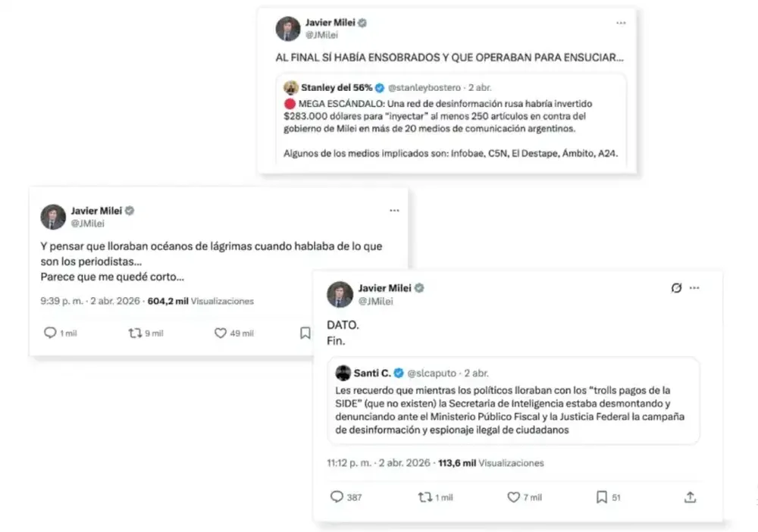758x532 pixels.
Task: Open the three-dot menu on the 'Y pensar' tweet
Action: click(394, 211)
